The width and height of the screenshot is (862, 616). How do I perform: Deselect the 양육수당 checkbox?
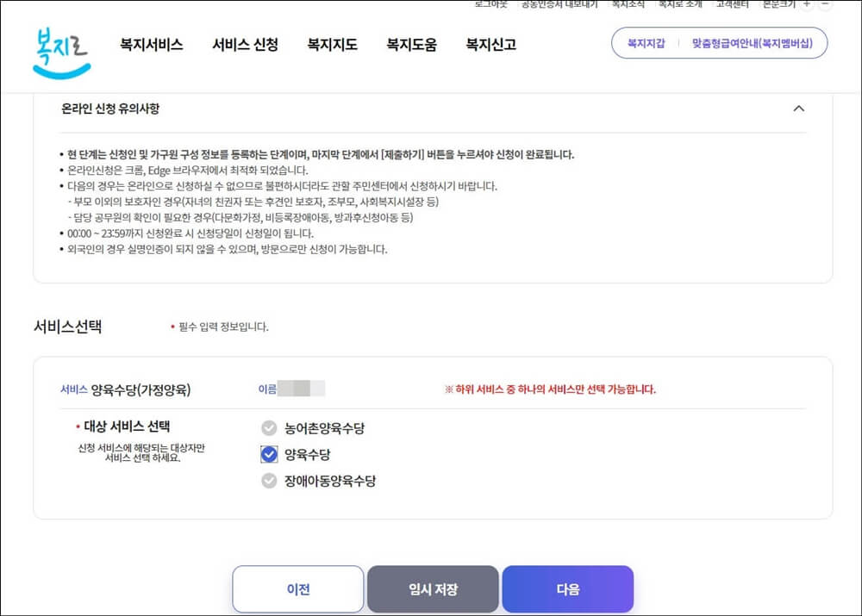pos(268,454)
